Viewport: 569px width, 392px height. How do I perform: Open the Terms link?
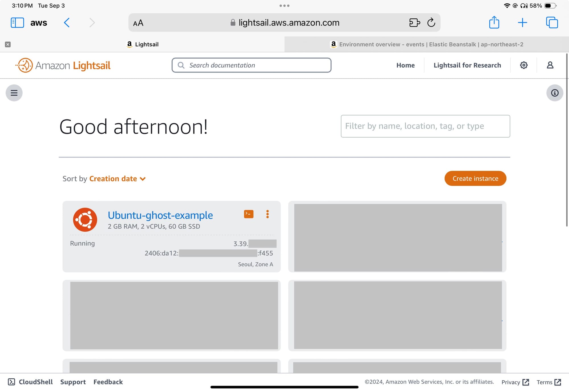coord(549,382)
